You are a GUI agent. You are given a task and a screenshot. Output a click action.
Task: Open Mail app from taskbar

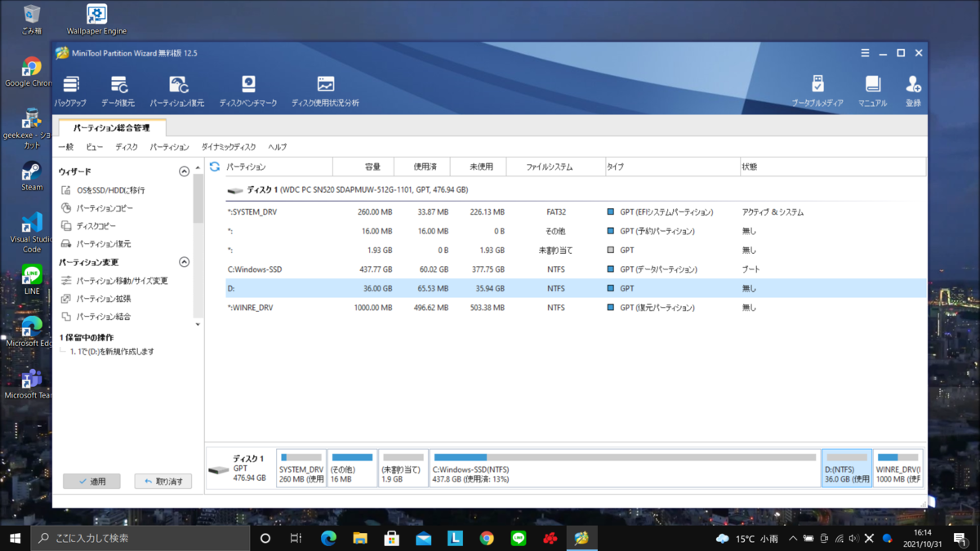pos(423,538)
